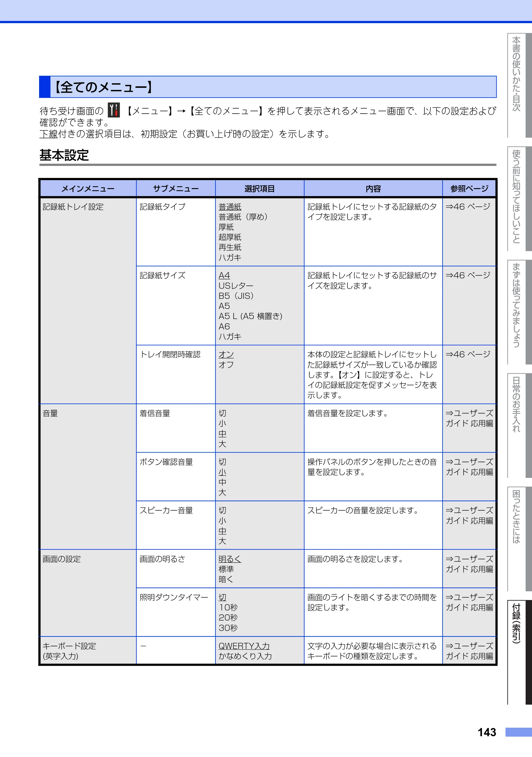
Task: Click the underlined オン option
Action: 226,354
